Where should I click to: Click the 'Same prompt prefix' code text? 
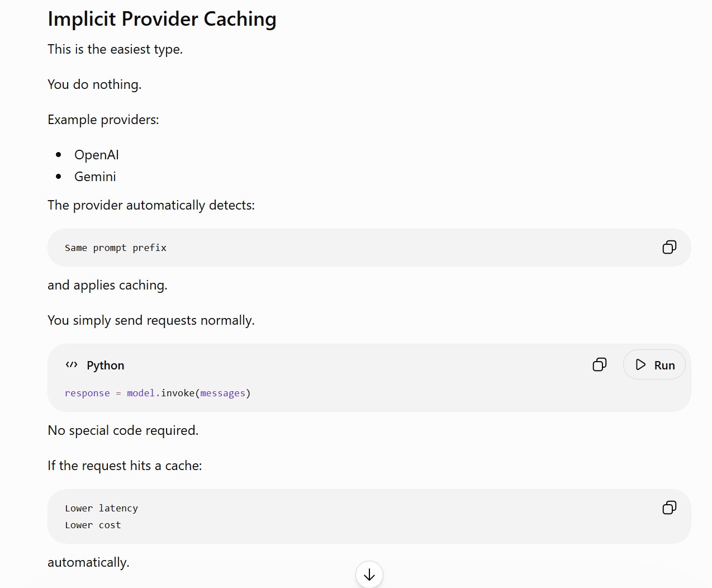[116, 248]
